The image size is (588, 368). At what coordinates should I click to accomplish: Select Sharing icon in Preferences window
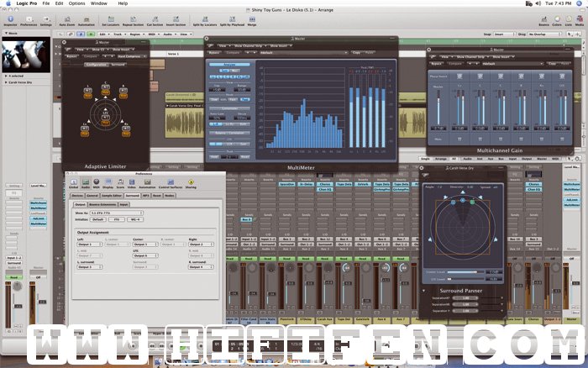[x=191, y=182]
